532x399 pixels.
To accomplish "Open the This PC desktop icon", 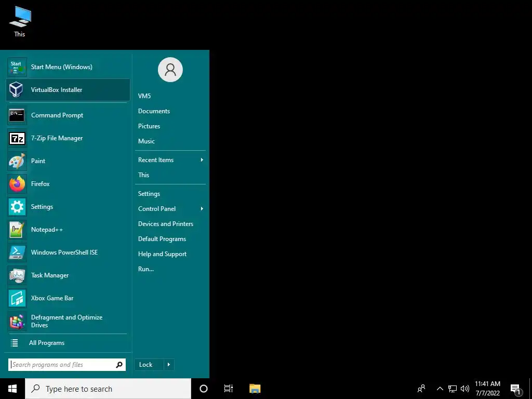I will coord(20,21).
